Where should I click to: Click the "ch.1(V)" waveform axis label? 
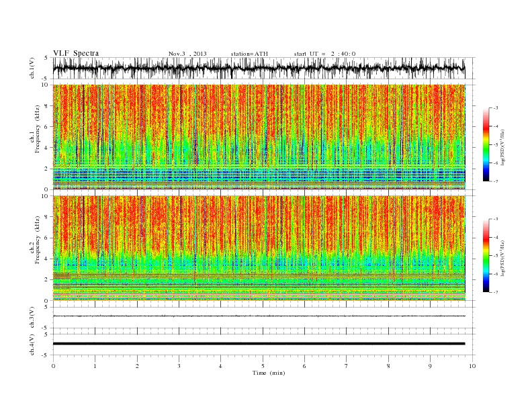[32, 68]
